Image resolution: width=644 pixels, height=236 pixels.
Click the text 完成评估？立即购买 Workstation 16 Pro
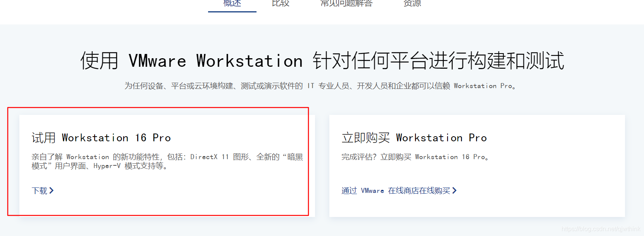[x=415, y=157]
